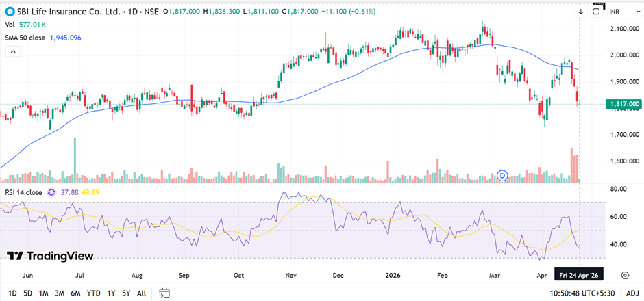Select the 1D time range
Screen dimensions: 644x301
11,293
